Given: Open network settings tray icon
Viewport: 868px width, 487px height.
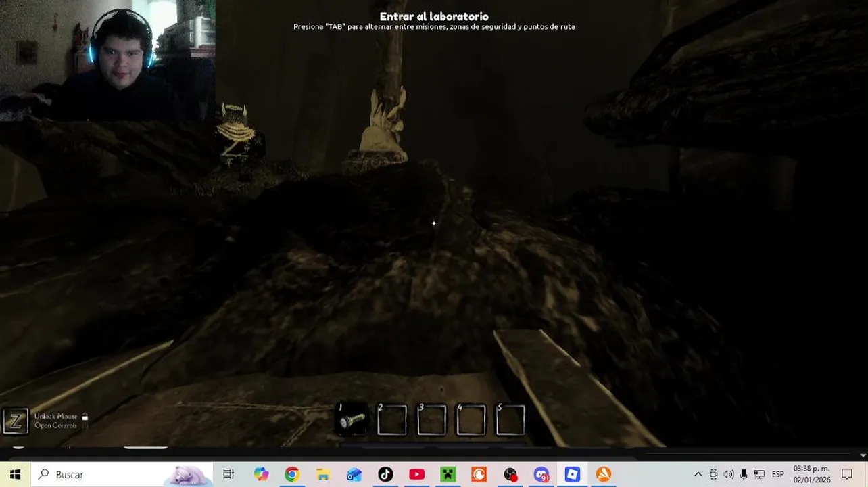Looking at the screenshot, I should (759, 474).
